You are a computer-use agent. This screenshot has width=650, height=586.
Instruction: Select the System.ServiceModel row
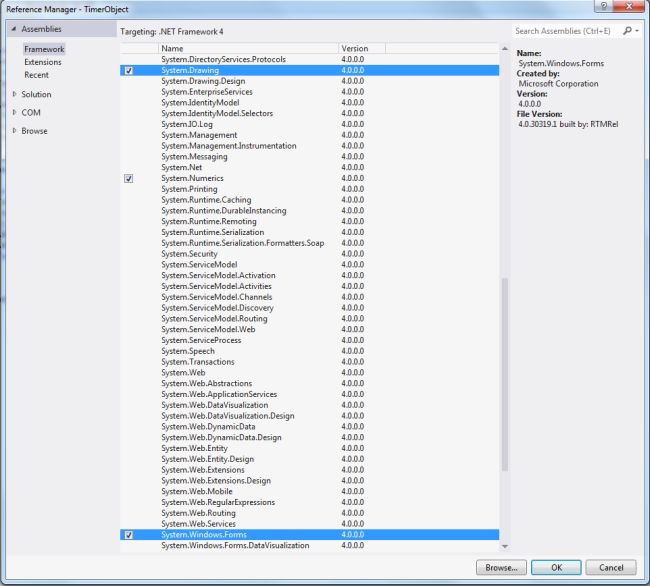[x=310, y=264]
